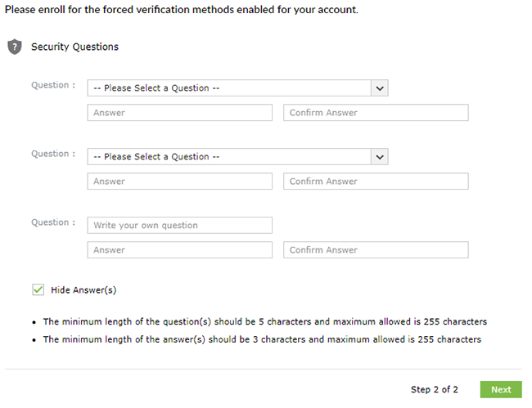Click the 'Step 2 of 2' indicator
Image resolution: width=532 pixels, height=408 pixels.
point(435,390)
